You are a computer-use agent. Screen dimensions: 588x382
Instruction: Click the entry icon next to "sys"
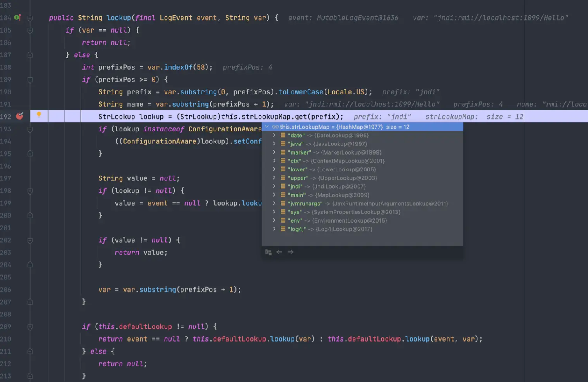[x=283, y=212]
